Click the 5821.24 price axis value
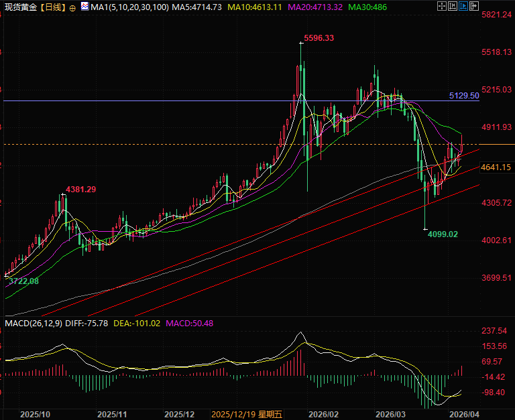The width and height of the screenshot is (515, 420). click(x=497, y=15)
